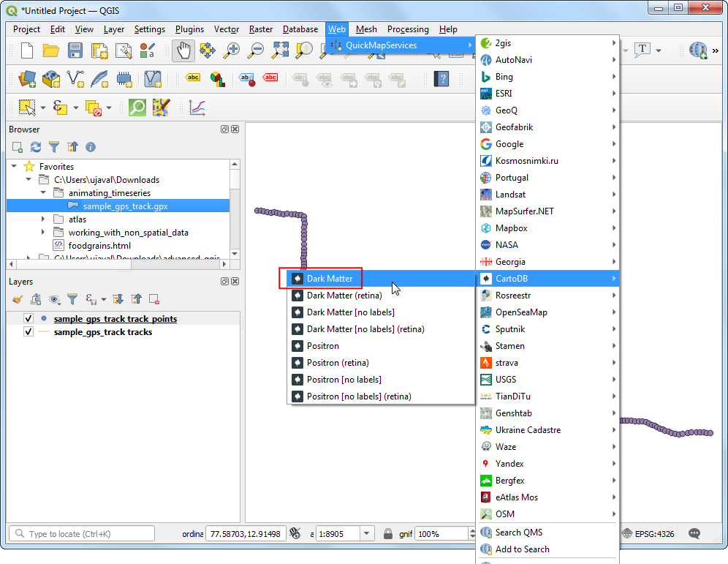Image resolution: width=728 pixels, height=564 pixels.
Task: Create new GeoPackage layer icon
Action: pos(51,79)
